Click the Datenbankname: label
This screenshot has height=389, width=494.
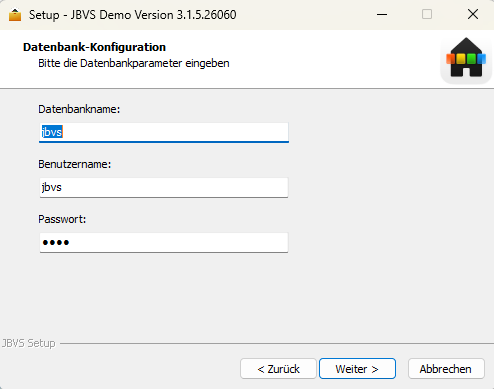pyautogui.click(x=79, y=109)
